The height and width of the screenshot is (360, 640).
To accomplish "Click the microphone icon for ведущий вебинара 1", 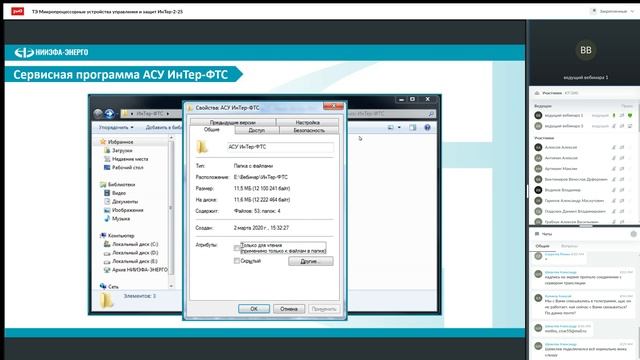I will (613, 116).
